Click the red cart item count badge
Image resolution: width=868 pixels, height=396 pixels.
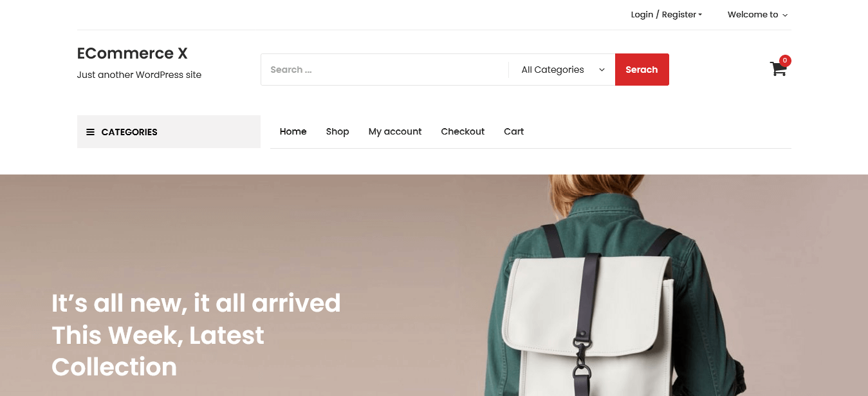(785, 61)
